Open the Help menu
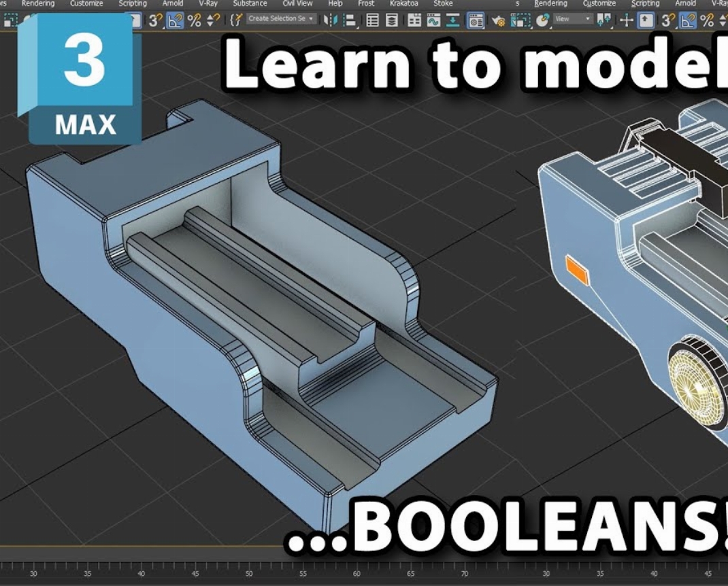This screenshot has width=728, height=586. (x=335, y=3)
